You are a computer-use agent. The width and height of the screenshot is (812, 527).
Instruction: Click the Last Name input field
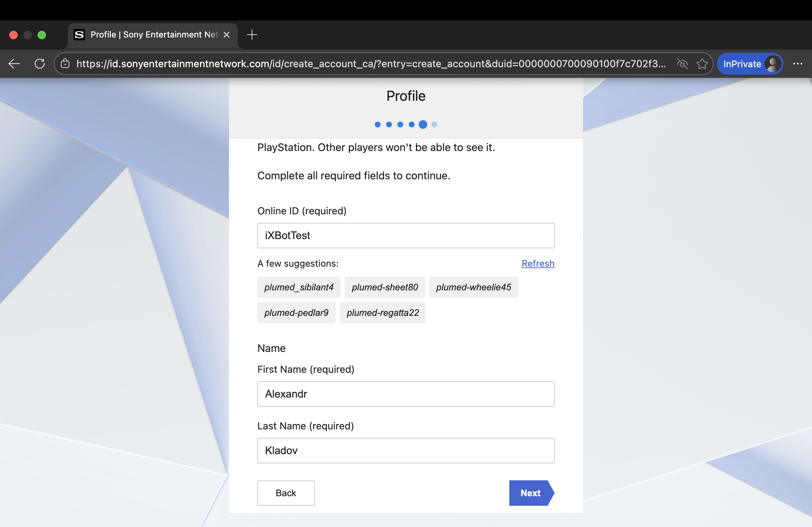click(406, 451)
